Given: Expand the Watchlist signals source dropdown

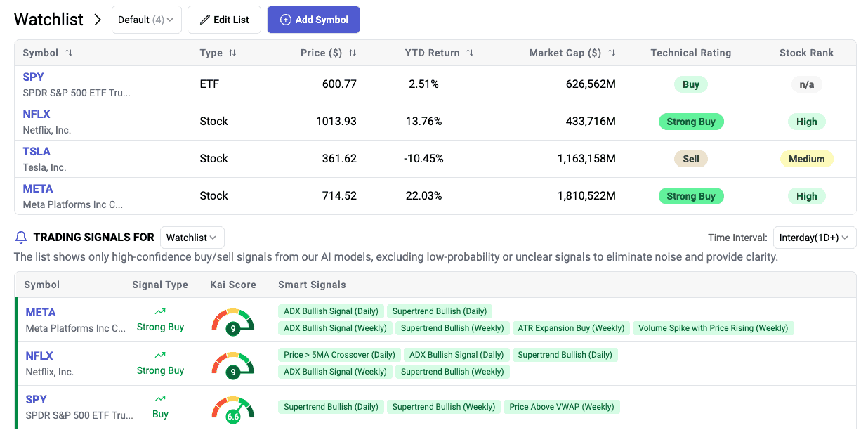Looking at the screenshot, I should 192,238.
